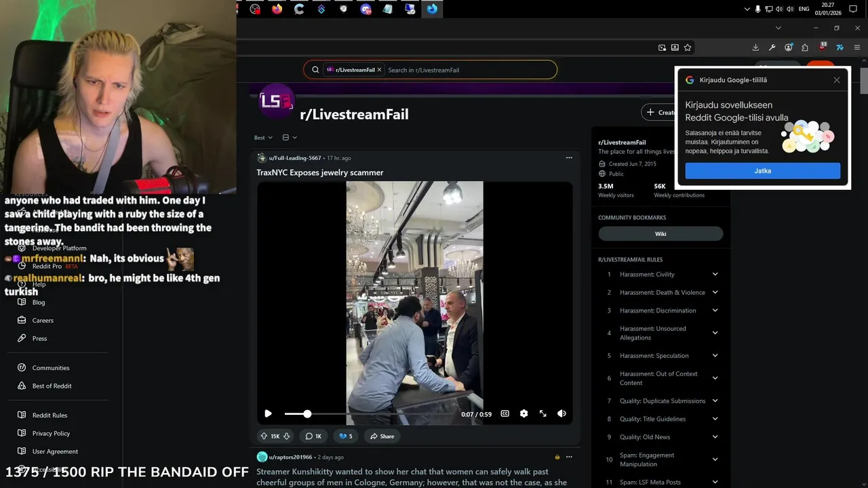Click the LSF community avatar

[276, 101]
